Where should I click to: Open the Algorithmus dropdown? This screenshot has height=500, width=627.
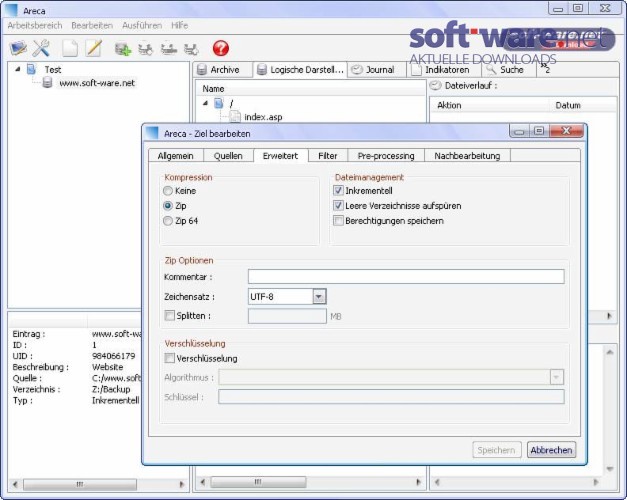point(557,377)
